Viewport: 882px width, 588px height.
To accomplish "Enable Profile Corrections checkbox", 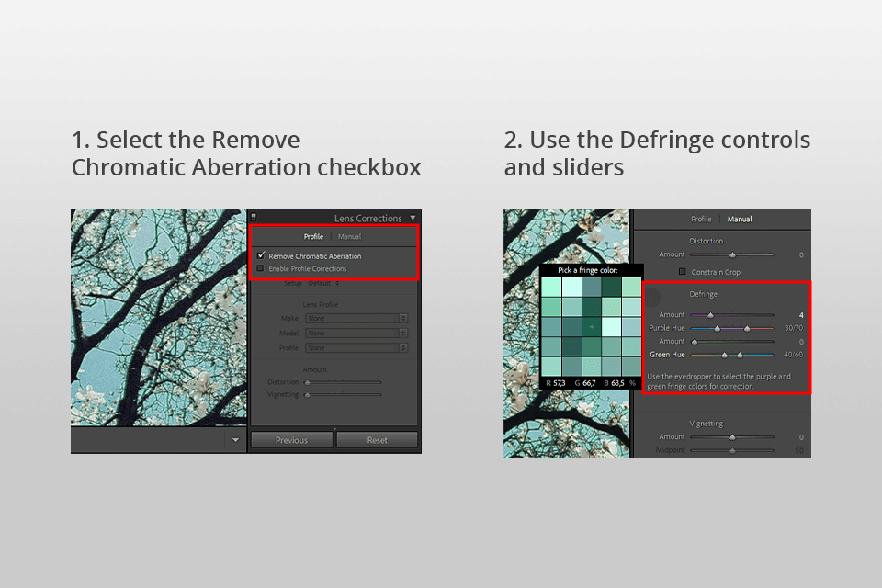I will [x=260, y=268].
